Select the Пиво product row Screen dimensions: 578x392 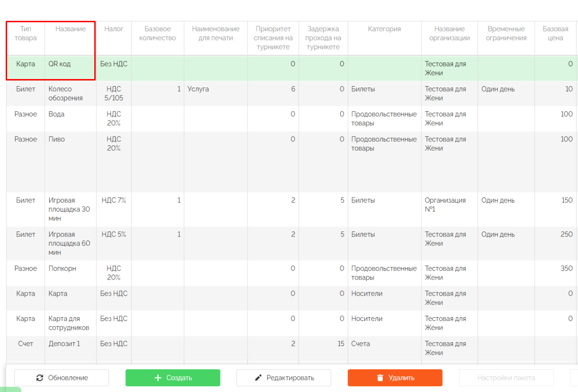point(56,139)
